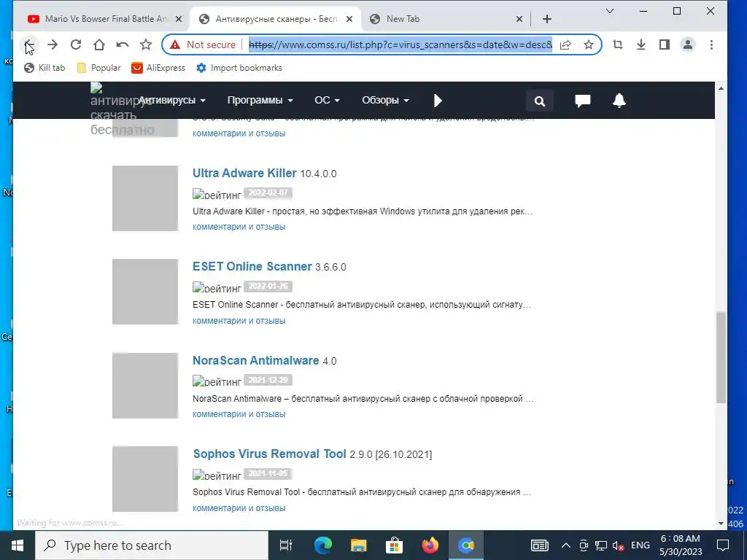Image resolution: width=747 pixels, height=560 pixels.
Task: Click the taskbar search box
Action: pos(152,545)
